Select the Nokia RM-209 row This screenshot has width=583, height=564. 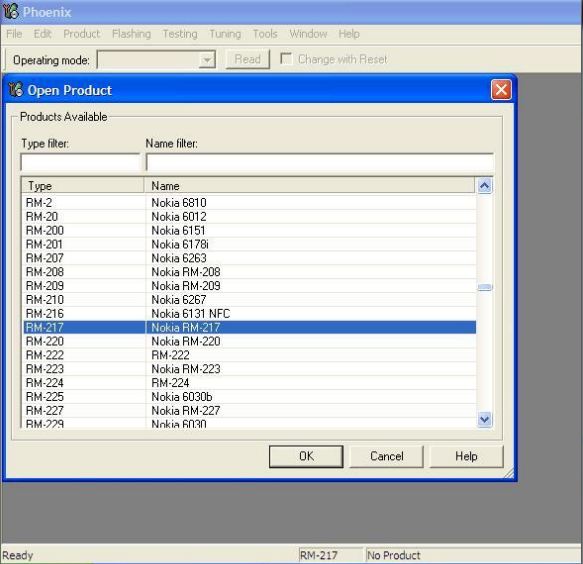pos(249,286)
